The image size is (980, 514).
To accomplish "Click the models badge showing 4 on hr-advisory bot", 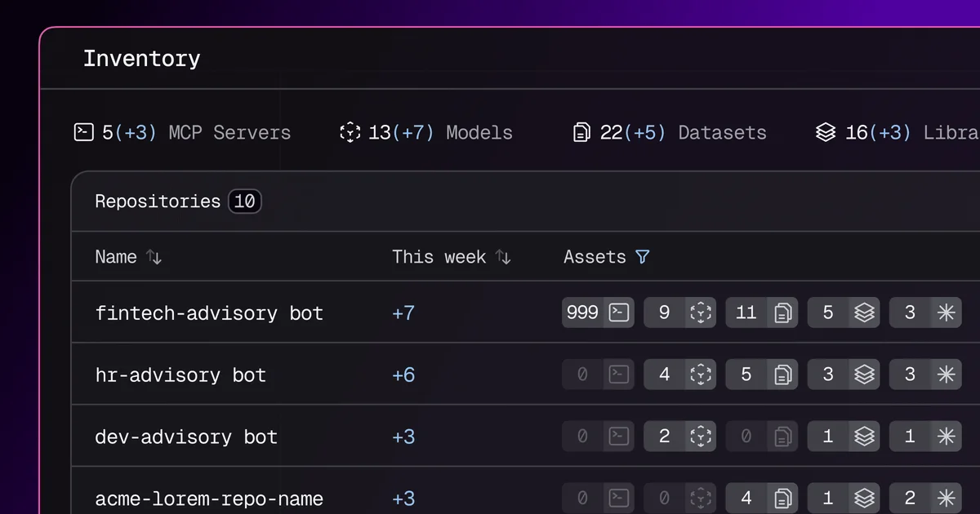I will 679,374.
